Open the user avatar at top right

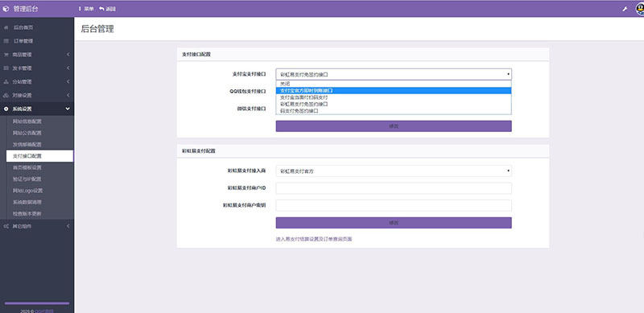(640, 9)
